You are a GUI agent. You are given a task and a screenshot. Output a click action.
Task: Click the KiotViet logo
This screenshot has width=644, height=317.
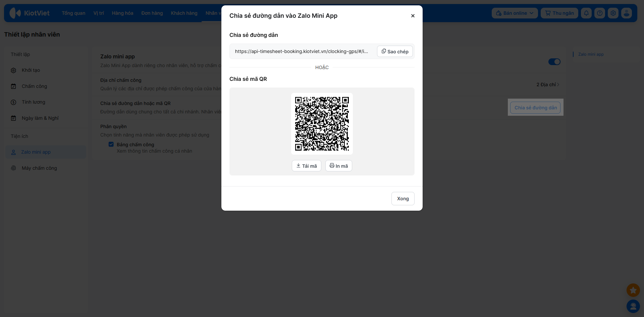(30, 13)
